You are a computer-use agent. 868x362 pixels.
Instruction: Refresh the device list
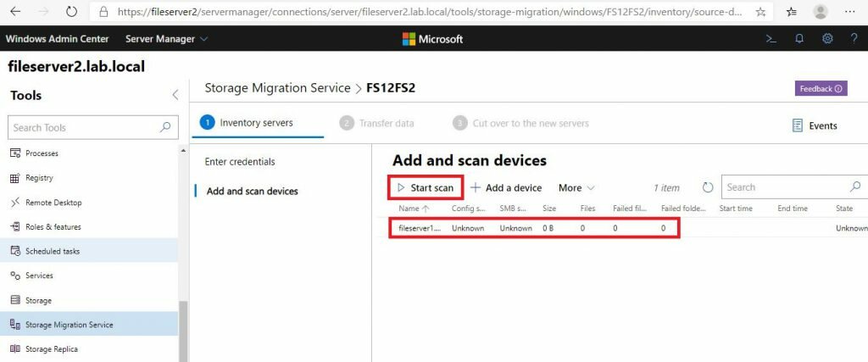tap(708, 187)
